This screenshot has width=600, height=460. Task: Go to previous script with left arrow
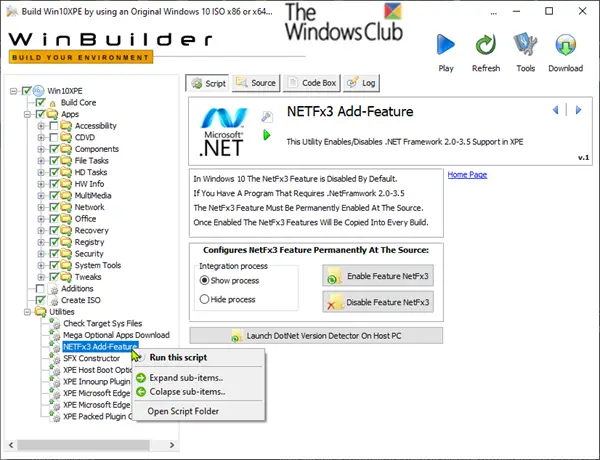click(556, 110)
